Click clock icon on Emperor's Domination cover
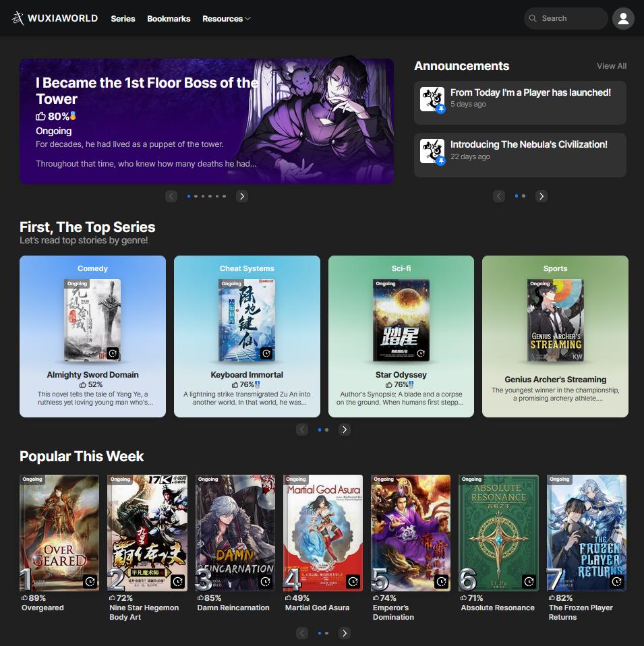Screen dimensions: 644x646 click(x=441, y=581)
